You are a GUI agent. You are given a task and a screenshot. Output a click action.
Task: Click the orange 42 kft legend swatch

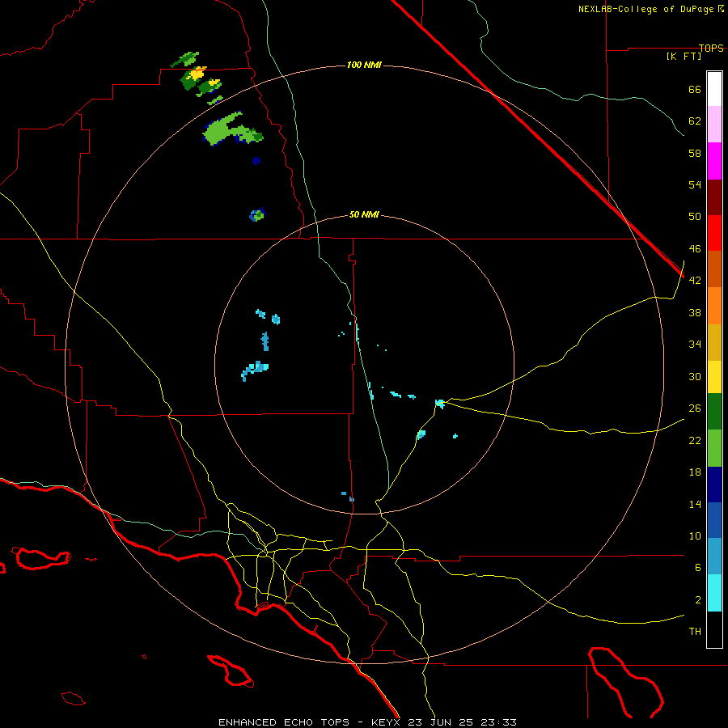(x=714, y=306)
